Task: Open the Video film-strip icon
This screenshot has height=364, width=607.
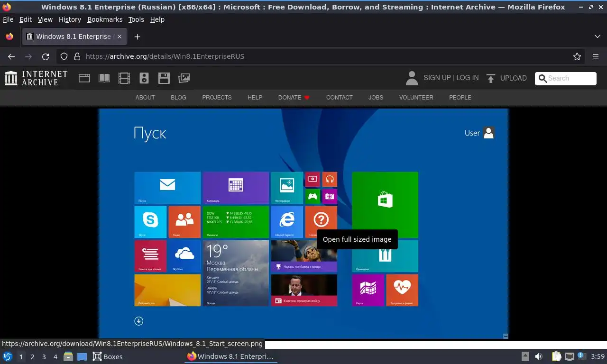Action: point(124,78)
